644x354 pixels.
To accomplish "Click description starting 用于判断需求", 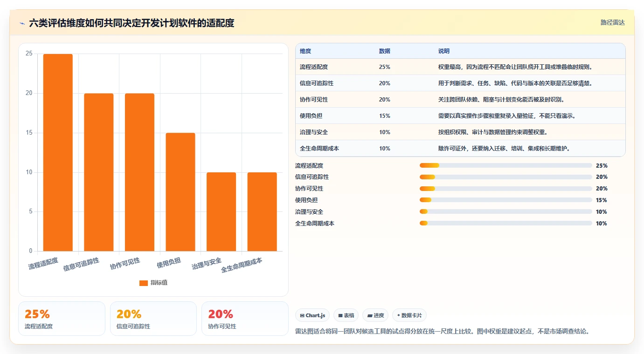I will click(515, 83).
